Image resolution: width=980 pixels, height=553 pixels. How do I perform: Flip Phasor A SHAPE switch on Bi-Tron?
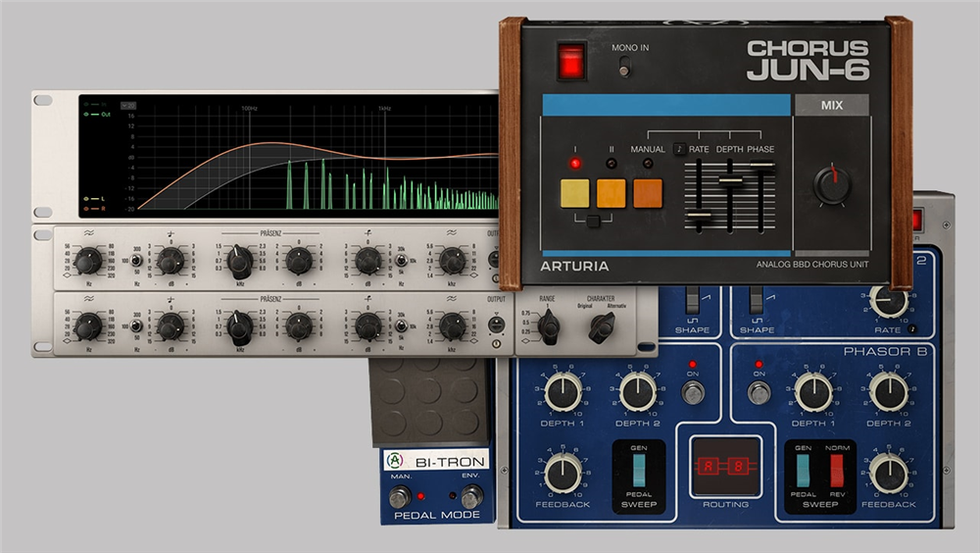(x=692, y=300)
